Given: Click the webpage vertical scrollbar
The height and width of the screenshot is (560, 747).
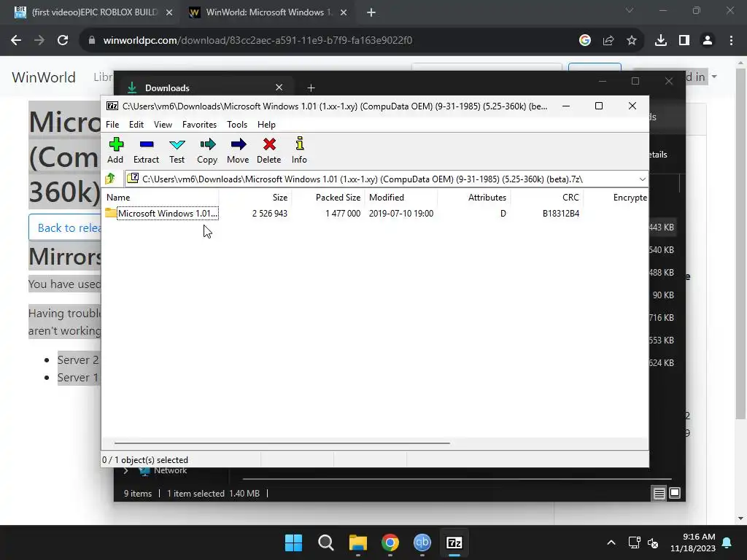Looking at the screenshot, I should (740, 244).
